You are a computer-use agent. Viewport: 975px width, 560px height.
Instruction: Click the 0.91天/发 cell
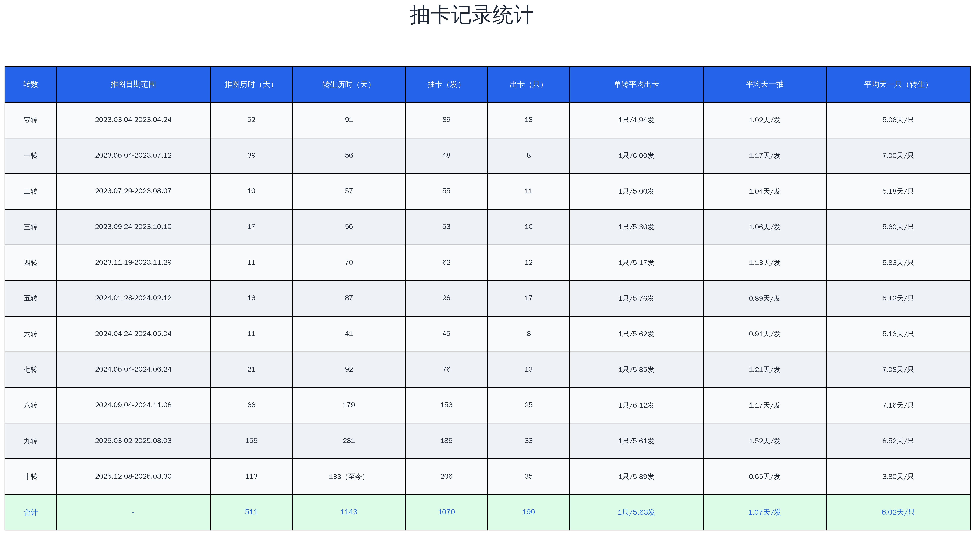764,334
